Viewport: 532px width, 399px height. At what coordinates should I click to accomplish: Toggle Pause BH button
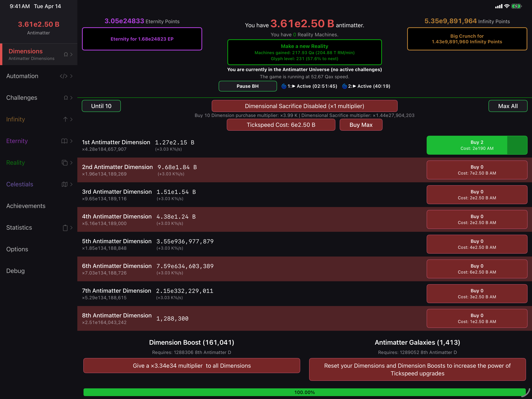[247, 86]
